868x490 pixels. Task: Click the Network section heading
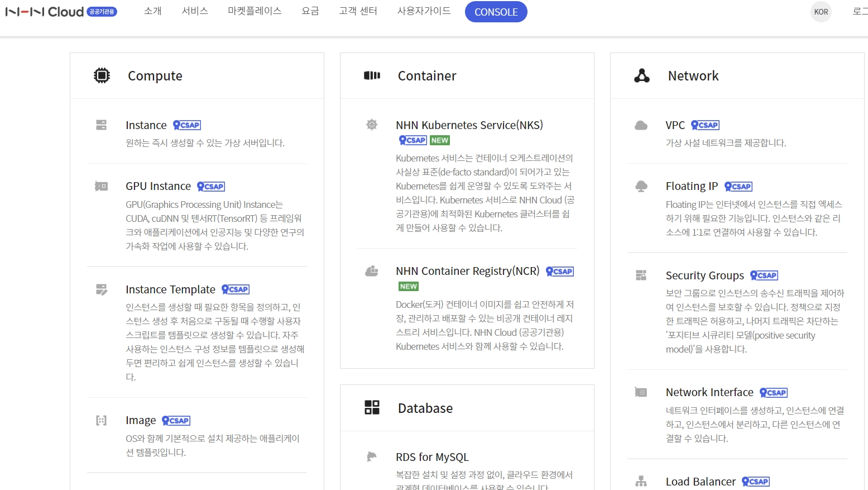pos(693,75)
